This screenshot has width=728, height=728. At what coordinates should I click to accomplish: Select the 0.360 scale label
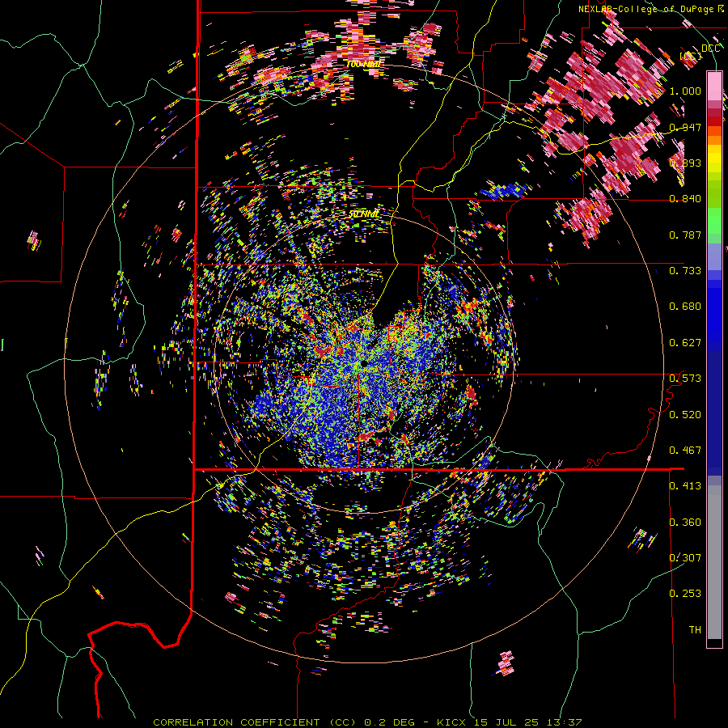[x=685, y=522]
